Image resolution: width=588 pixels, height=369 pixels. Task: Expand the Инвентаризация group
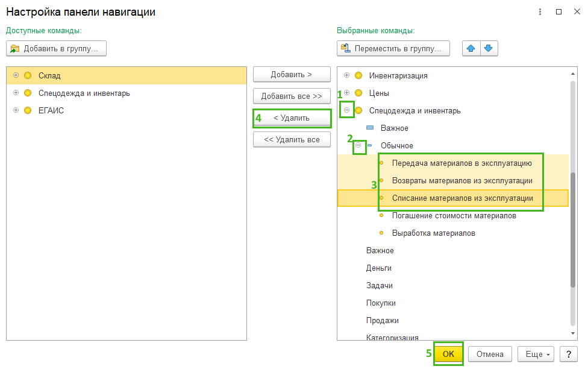[347, 75]
